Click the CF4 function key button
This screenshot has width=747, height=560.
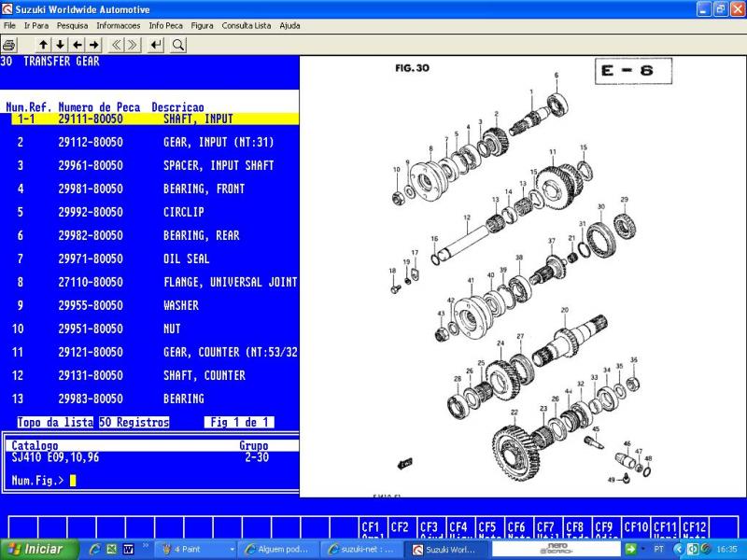pos(460,527)
